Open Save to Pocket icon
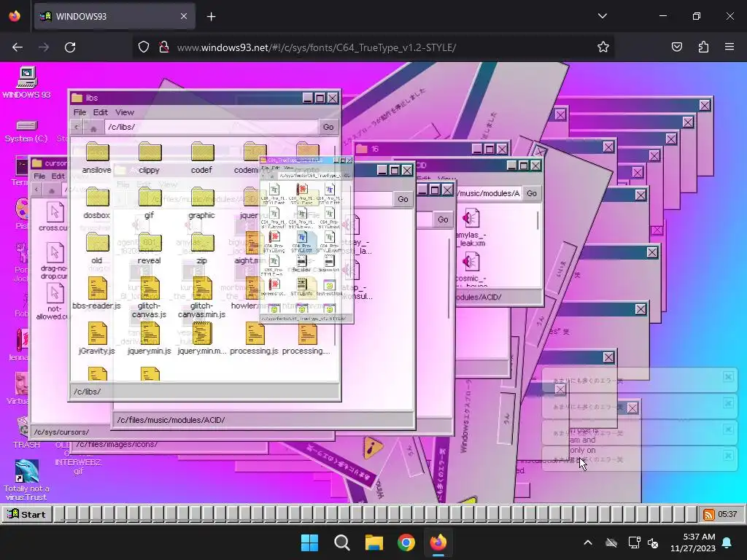Viewport: 747px width, 560px height. point(677,47)
